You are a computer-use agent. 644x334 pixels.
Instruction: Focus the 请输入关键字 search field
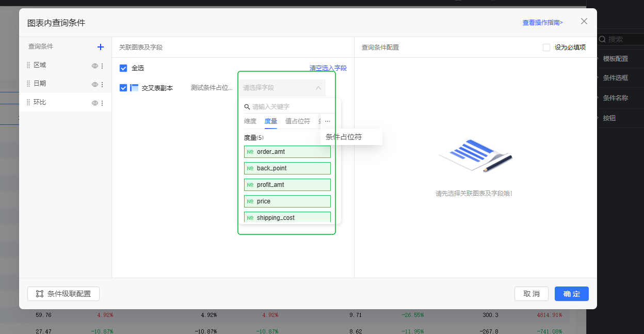point(290,107)
